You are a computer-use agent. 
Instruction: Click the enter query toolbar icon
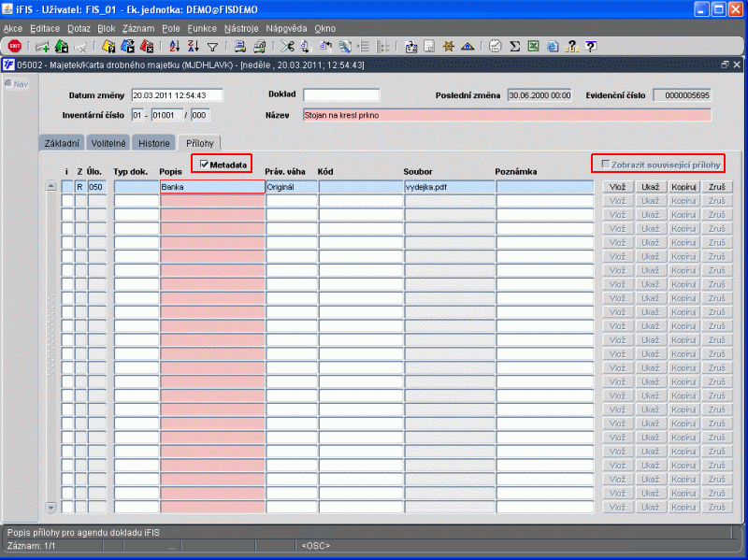(108, 46)
